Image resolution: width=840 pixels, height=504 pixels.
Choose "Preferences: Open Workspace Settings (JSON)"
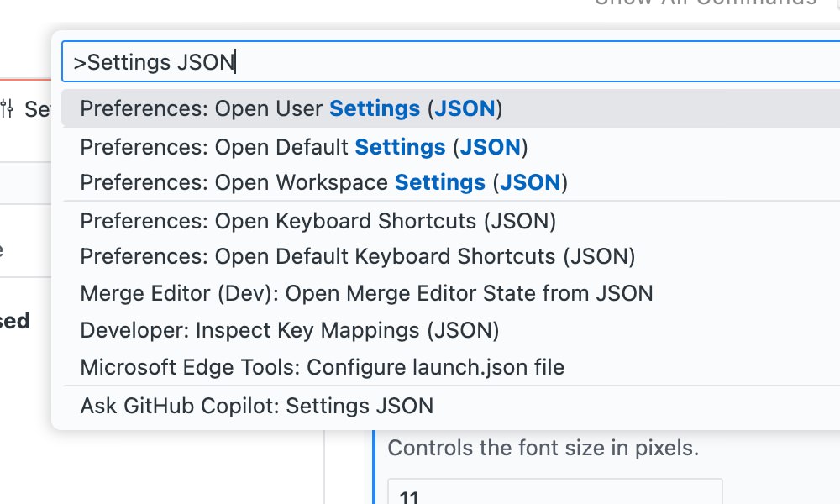pyautogui.click(x=323, y=182)
